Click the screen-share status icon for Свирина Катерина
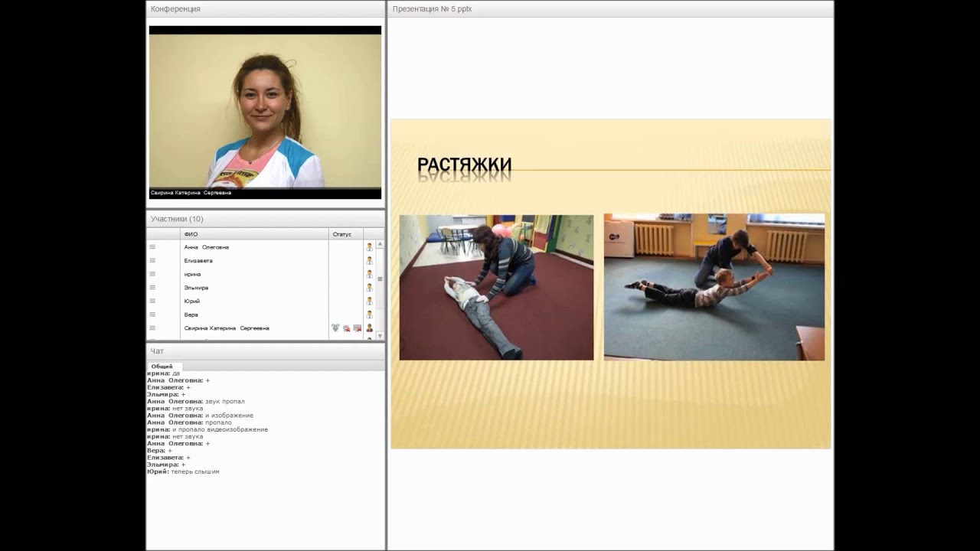Viewport: 980px width, 551px height. 357,328
